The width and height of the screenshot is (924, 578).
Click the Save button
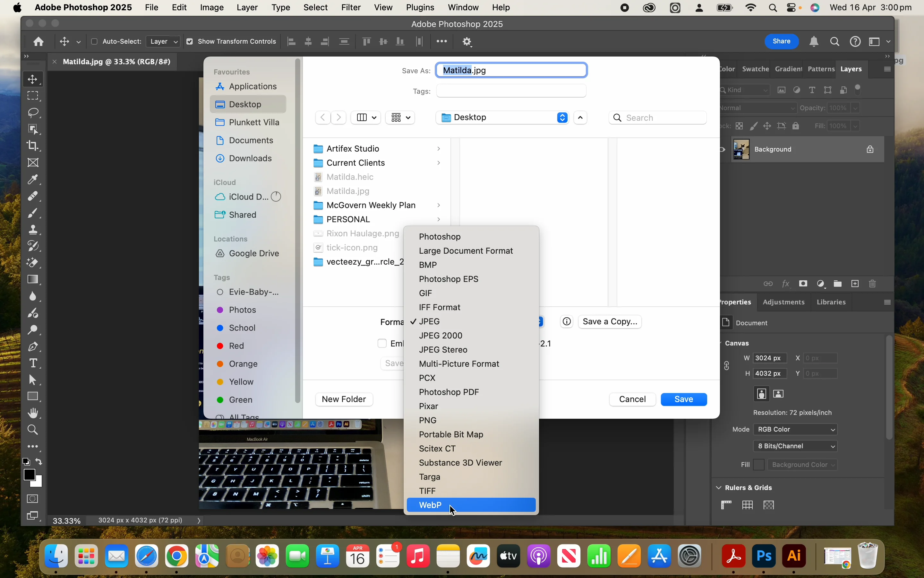(x=684, y=399)
